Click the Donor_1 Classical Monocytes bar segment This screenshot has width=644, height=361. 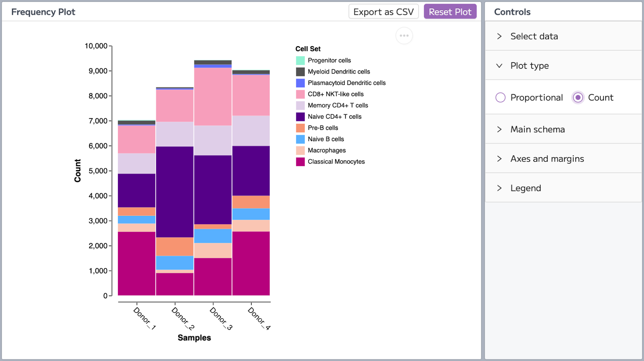136,263
